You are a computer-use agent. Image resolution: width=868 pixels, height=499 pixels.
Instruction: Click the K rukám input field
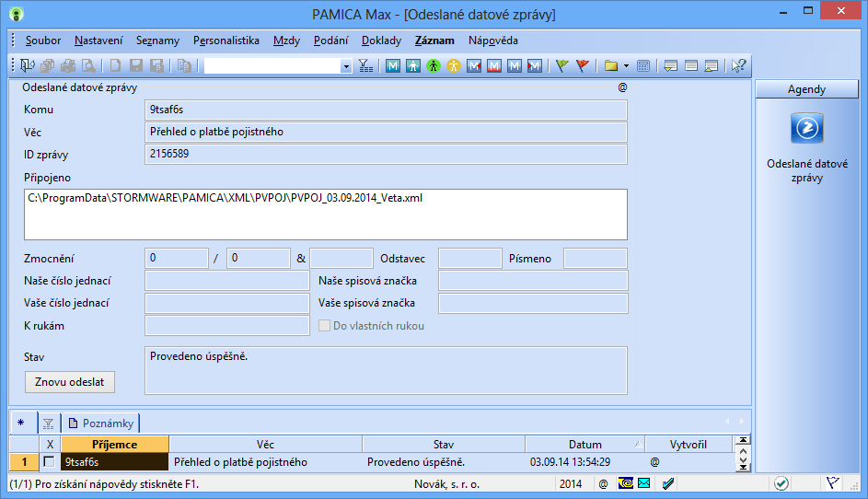point(227,326)
